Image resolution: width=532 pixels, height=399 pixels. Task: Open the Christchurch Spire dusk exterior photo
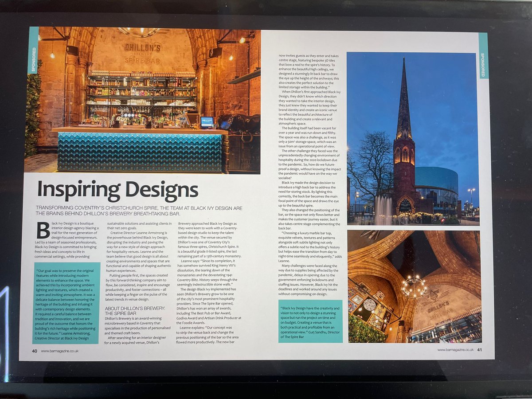coord(413,138)
